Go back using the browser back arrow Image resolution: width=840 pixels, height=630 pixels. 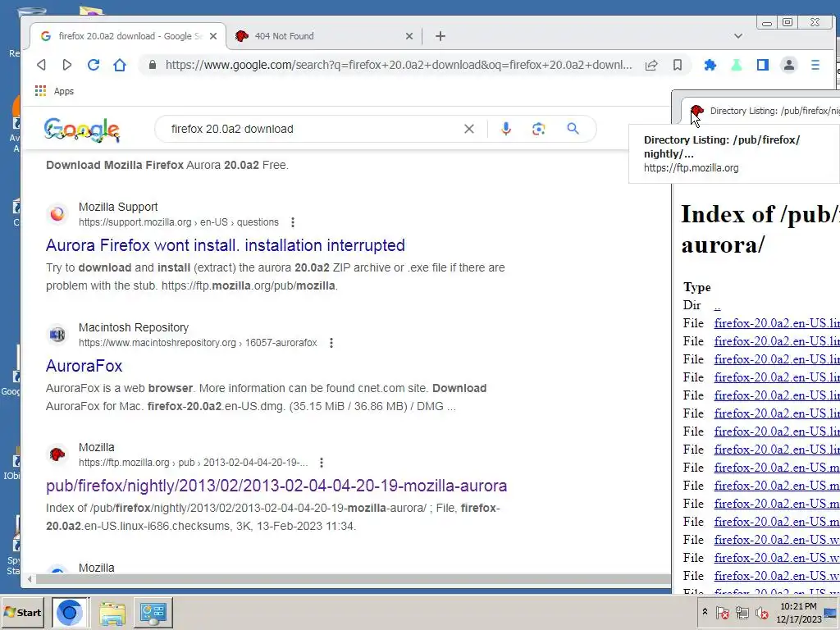pos(41,65)
